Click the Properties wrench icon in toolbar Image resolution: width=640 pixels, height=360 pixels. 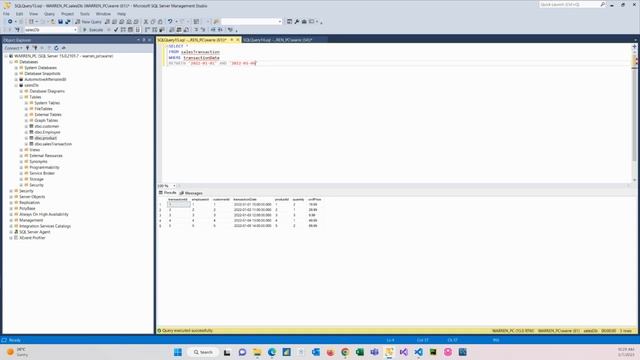[297, 22]
